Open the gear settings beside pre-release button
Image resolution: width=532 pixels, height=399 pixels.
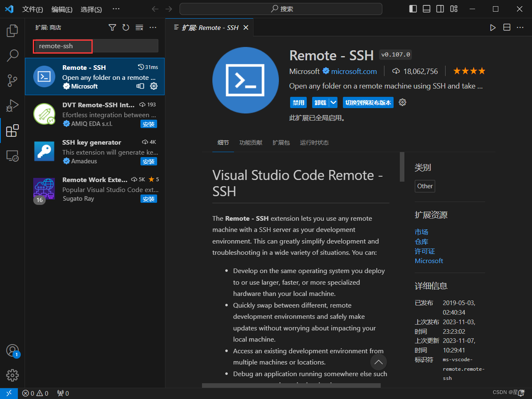402,102
